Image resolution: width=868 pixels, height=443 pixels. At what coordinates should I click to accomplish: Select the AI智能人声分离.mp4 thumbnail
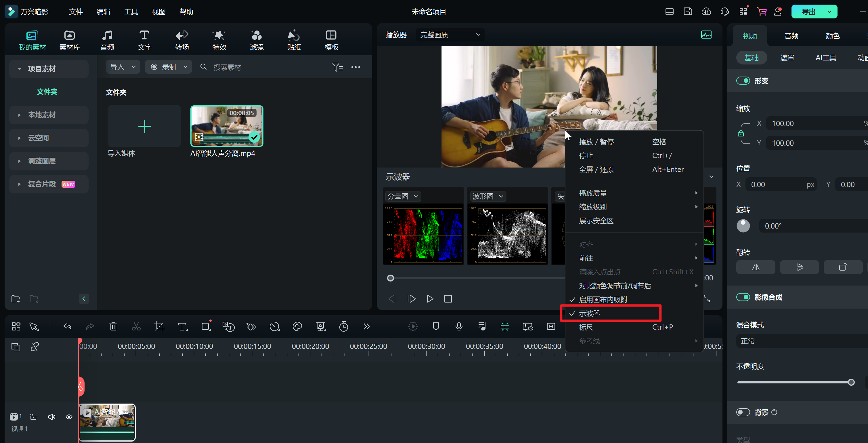coord(227,126)
